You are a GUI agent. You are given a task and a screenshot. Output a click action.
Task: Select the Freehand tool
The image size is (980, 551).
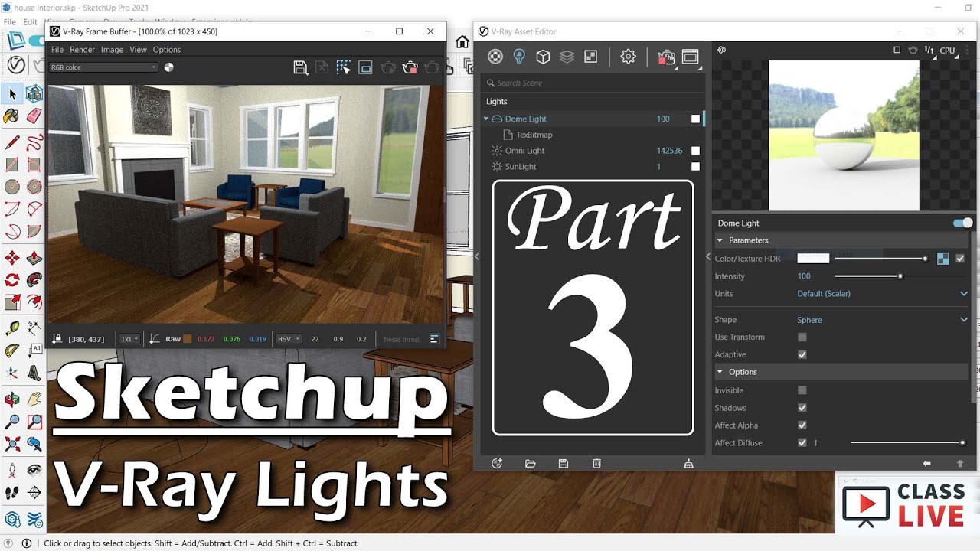(34, 142)
